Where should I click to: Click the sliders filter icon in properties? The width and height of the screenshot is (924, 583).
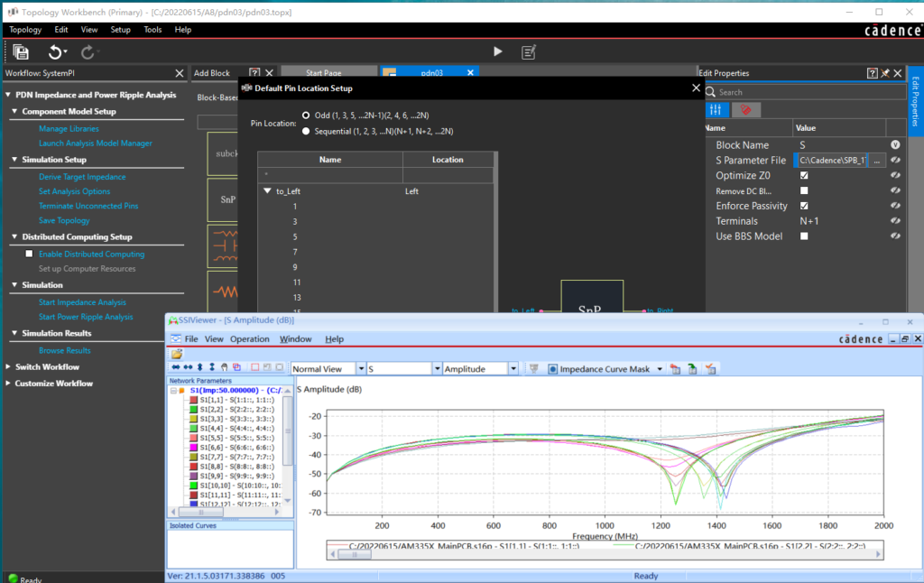pos(716,109)
